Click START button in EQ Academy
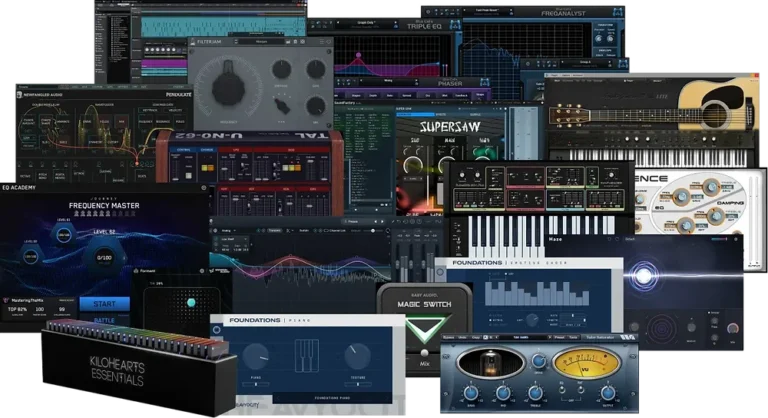Viewport: 768px width, 418px height. coord(104,304)
